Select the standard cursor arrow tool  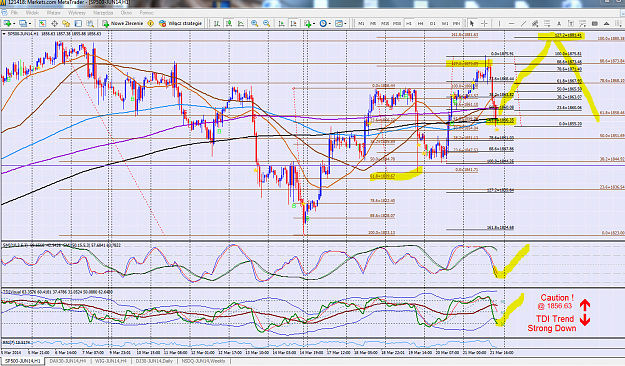472,24
